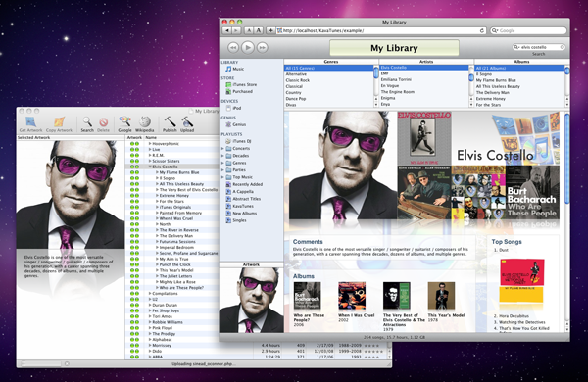Select Alternative in Genres column

coord(328,74)
